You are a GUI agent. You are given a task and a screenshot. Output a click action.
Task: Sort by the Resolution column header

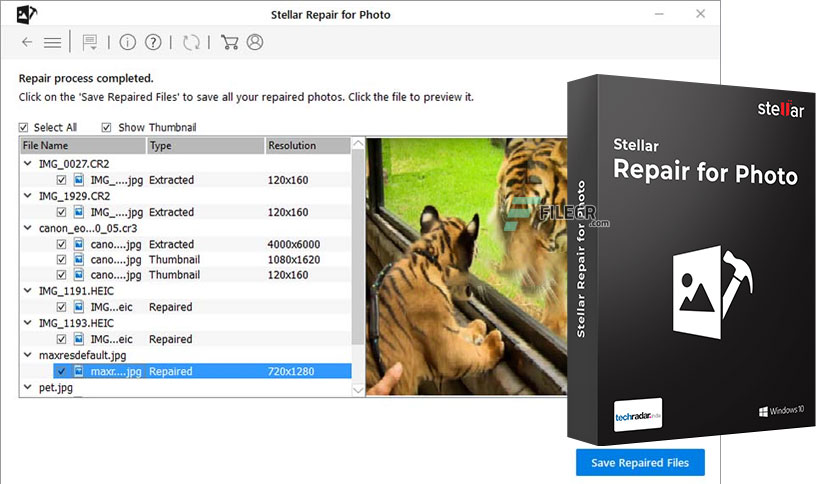point(308,146)
